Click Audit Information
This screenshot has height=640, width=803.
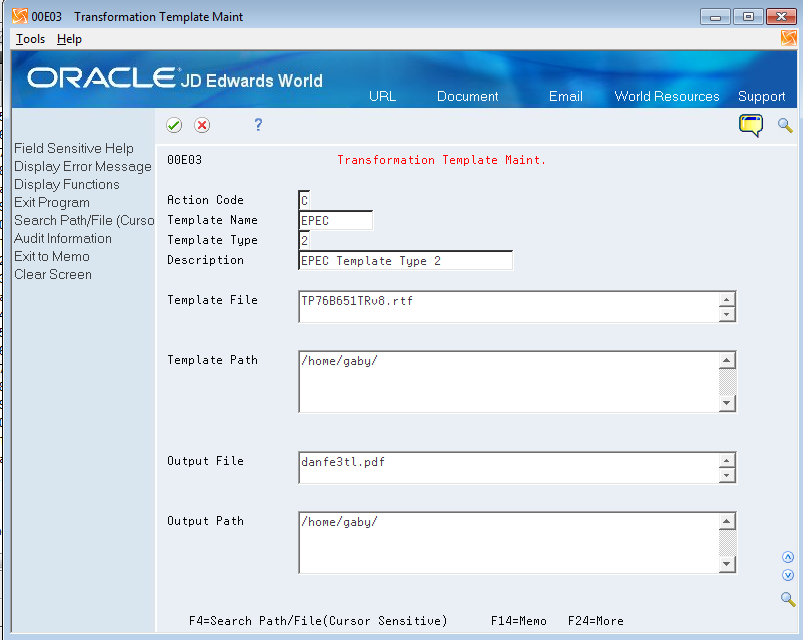click(62, 239)
